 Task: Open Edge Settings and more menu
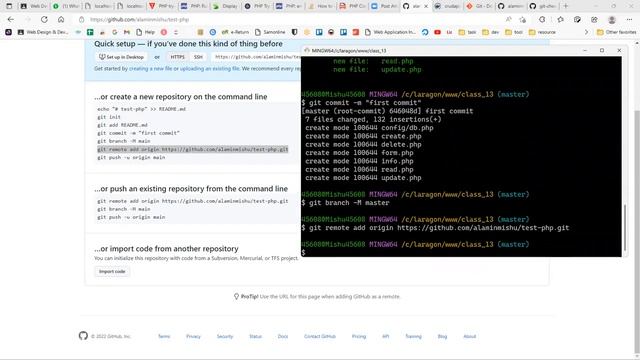point(629,20)
